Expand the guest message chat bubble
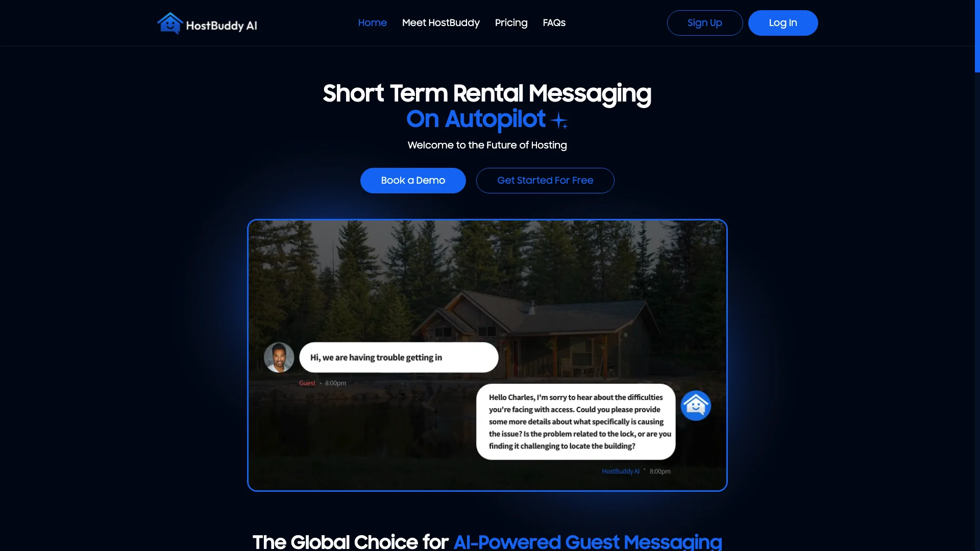The height and width of the screenshot is (551, 980). pos(399,357)
